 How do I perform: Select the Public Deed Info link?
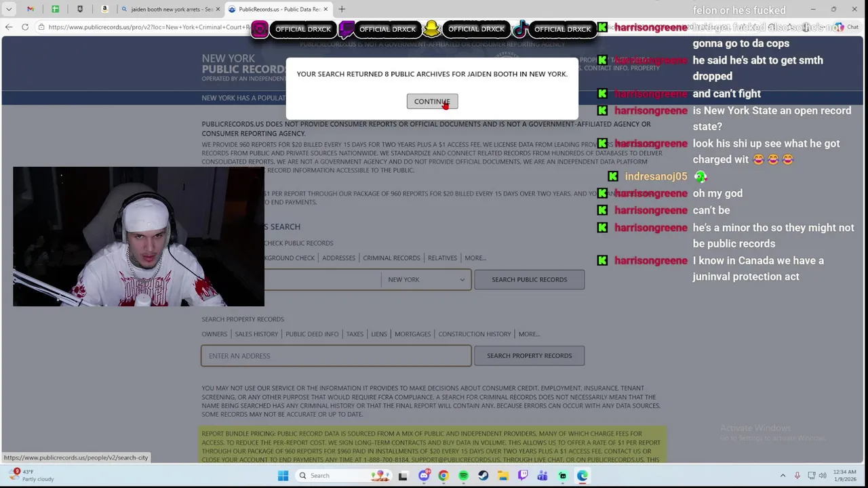click(312, 333)
